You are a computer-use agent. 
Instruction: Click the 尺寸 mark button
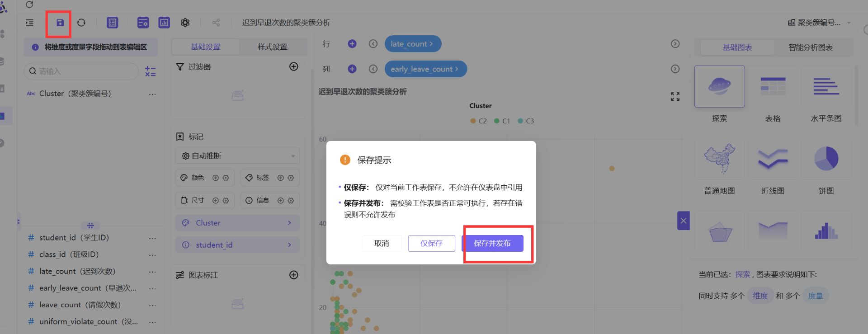(205, 200)
